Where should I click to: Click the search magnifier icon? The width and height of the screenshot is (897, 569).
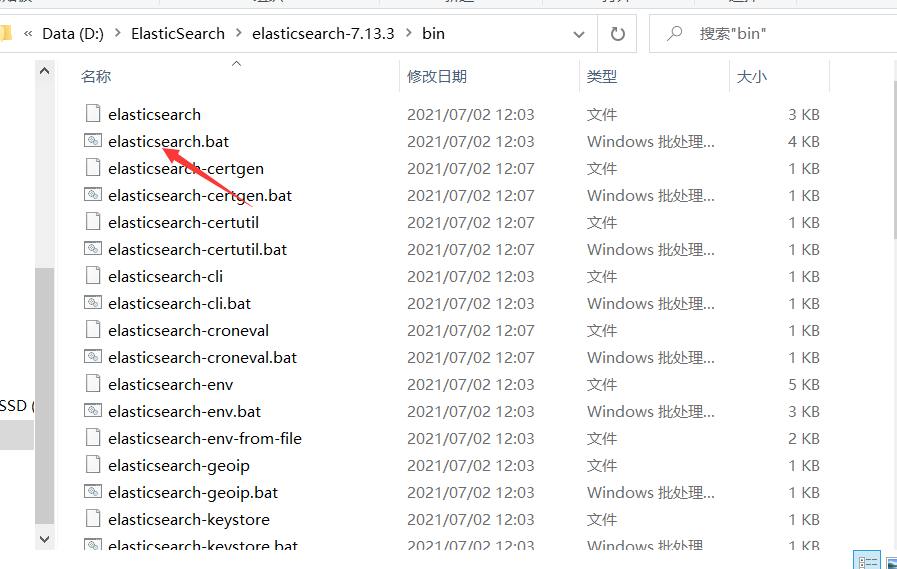675,33
